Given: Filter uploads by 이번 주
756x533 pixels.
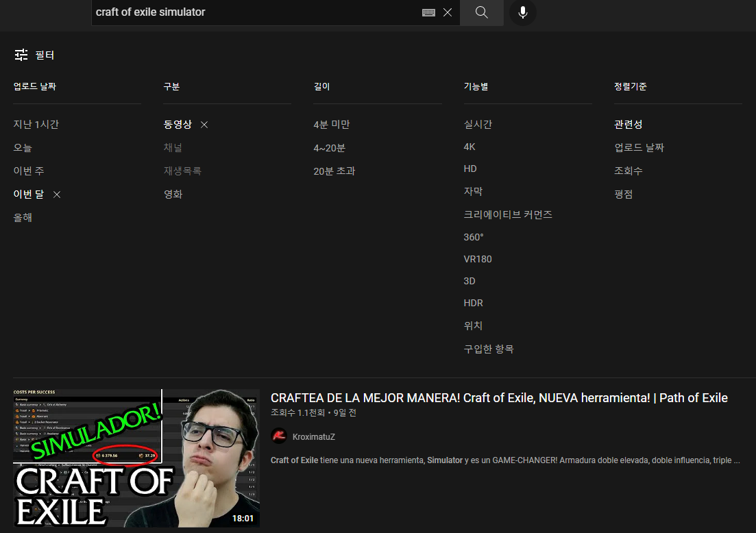Looking at the screenshot, I should point(29,171).
